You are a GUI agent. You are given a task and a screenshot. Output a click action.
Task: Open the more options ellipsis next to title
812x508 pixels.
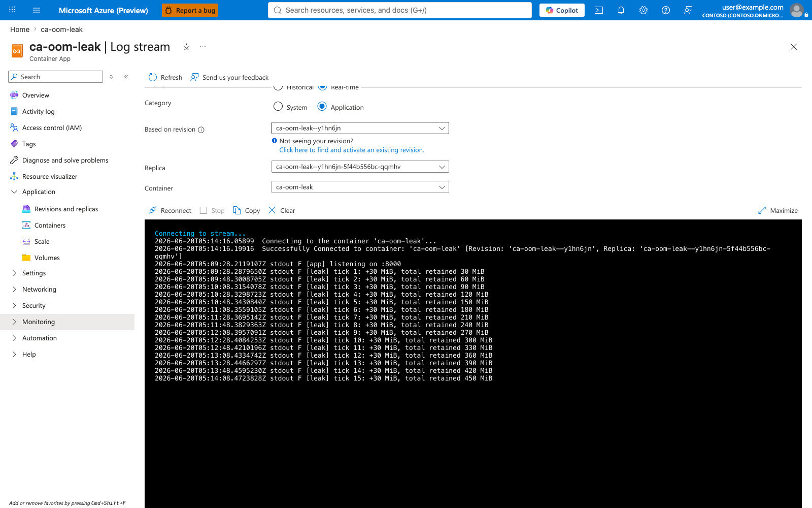pyautogui.click(x=203, y=47)
